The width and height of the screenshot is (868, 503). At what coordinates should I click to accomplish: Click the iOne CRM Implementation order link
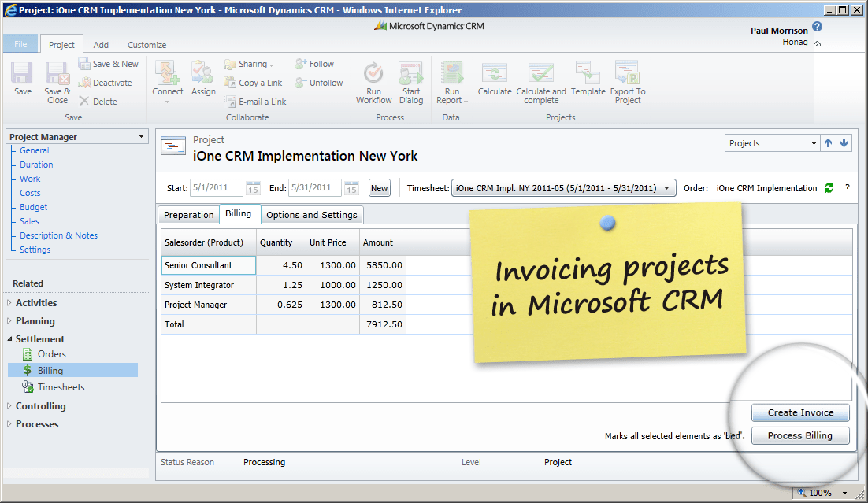(x=766, y=188)
